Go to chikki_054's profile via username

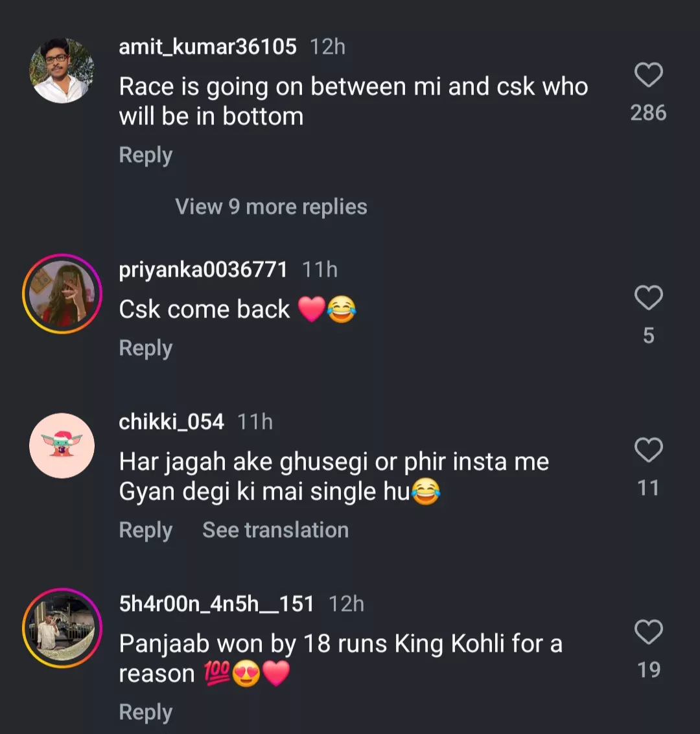[x=171, y=422]
